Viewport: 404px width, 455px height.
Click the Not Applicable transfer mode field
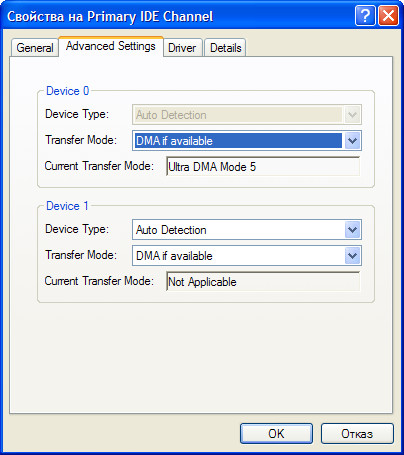coord(263,282)
